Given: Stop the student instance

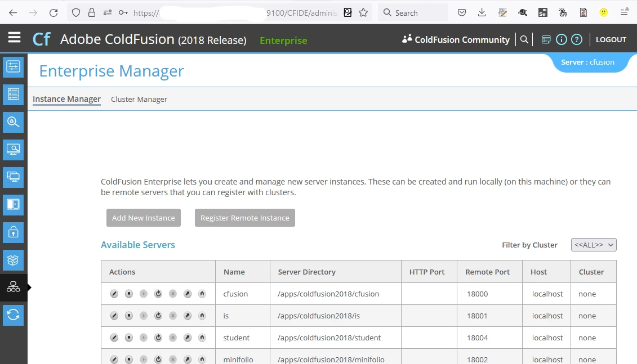Looking at the screenshot, I should pyautogui.click(x=129, y=338).
